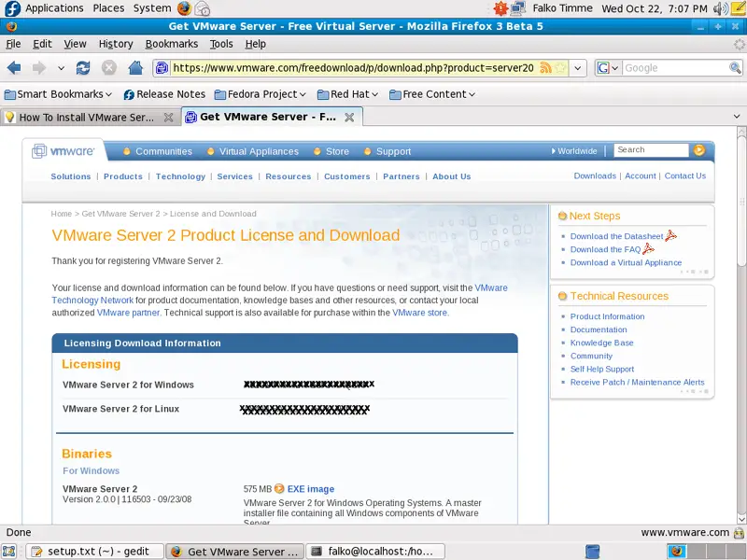Switch to setup.txt gedit in taskbar
The image size is (747, 560).
pyautogui.click(x=94, y=552)
